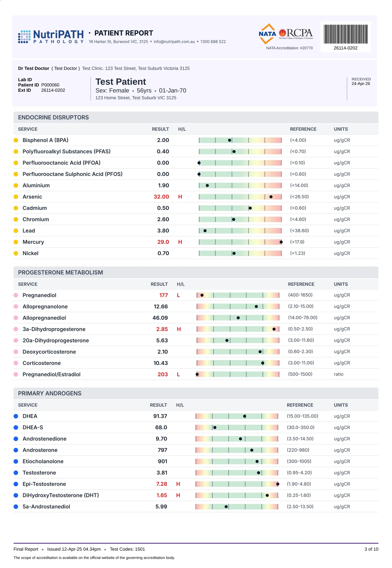Click the Dr Test Doctor name
Image resolution: width=392 pixels, height=568 pixels.
34,68
